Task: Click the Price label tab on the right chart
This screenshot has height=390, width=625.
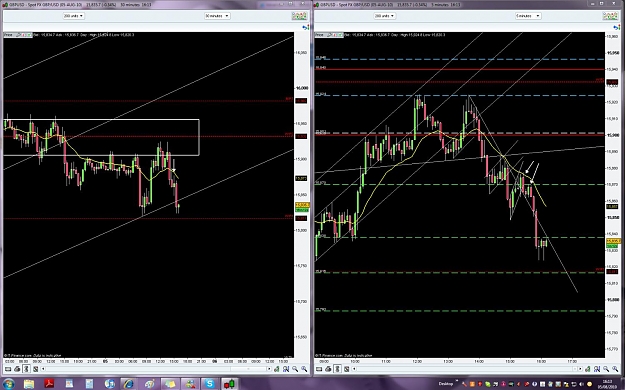Action: tap(320, 35)
